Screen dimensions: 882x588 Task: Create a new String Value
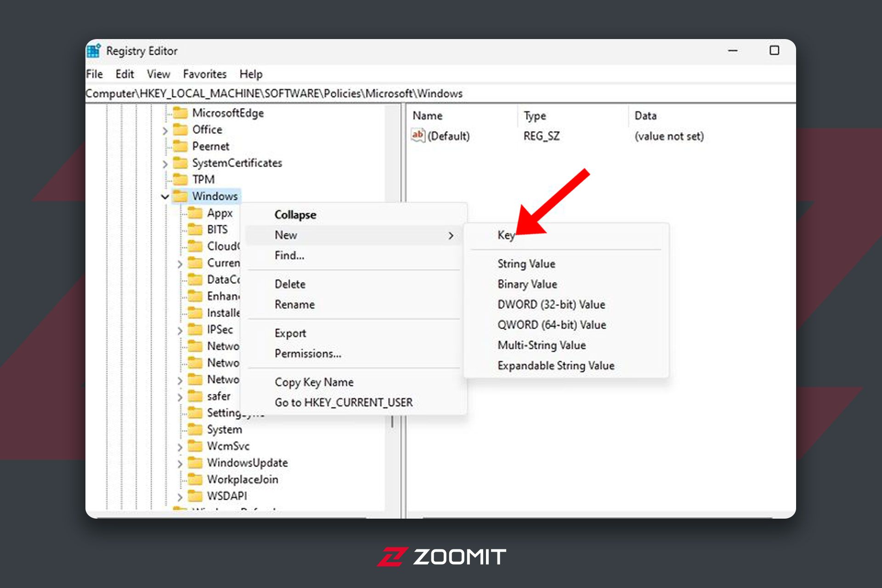click(566, 264)
